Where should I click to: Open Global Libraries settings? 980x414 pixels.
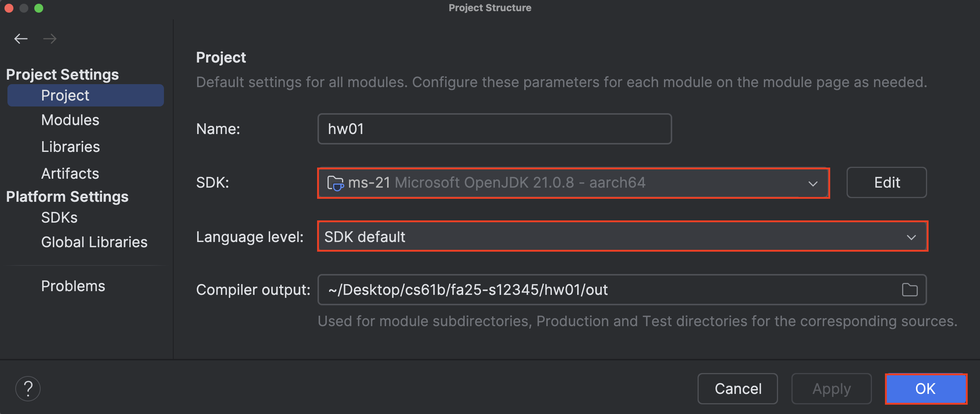(94, 242)
